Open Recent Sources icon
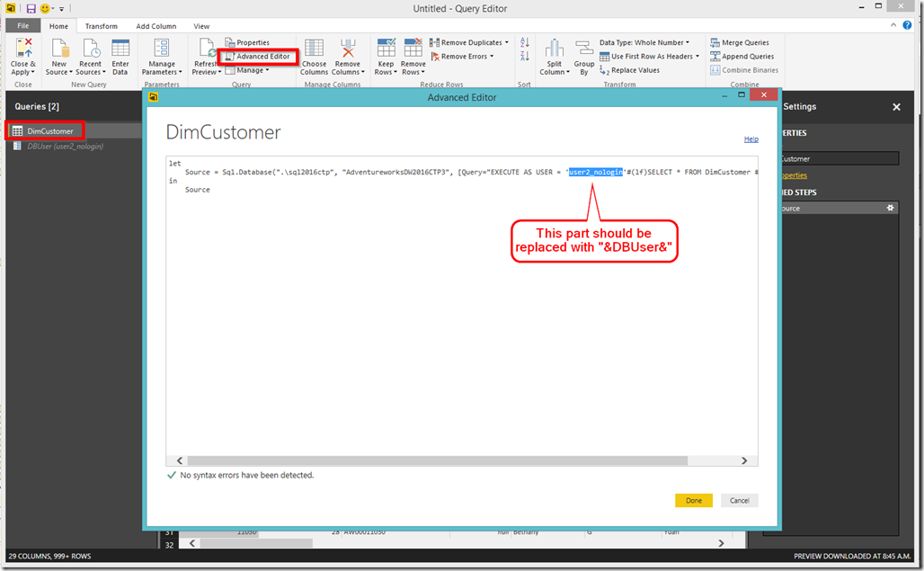Viewport: 924px width, 571px height. [91, 48]
